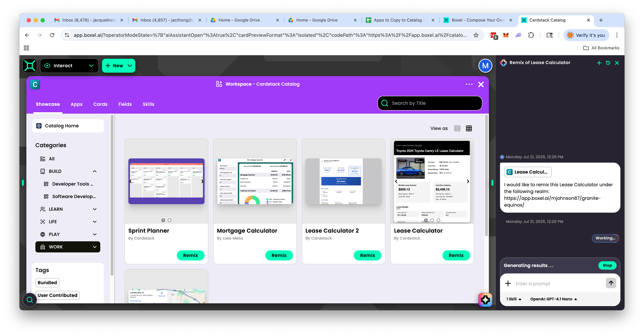Select Catalog Home in sidebar

68,126
